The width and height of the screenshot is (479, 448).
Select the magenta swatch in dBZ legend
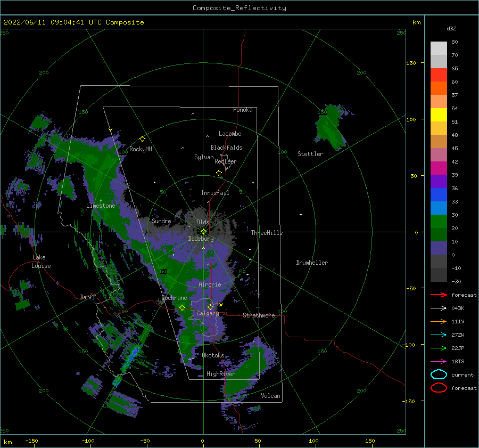439,168
